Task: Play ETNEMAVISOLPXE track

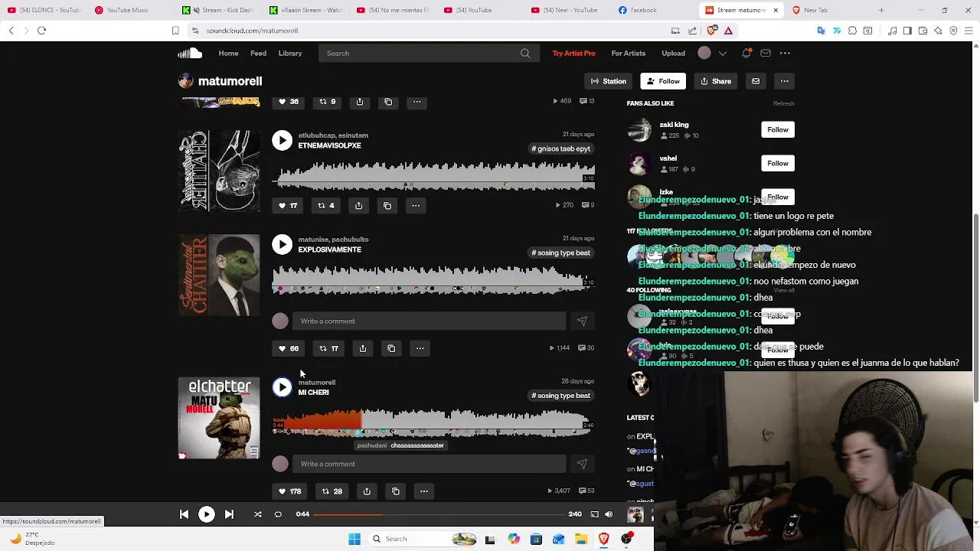Action: (x=282, y=140)
